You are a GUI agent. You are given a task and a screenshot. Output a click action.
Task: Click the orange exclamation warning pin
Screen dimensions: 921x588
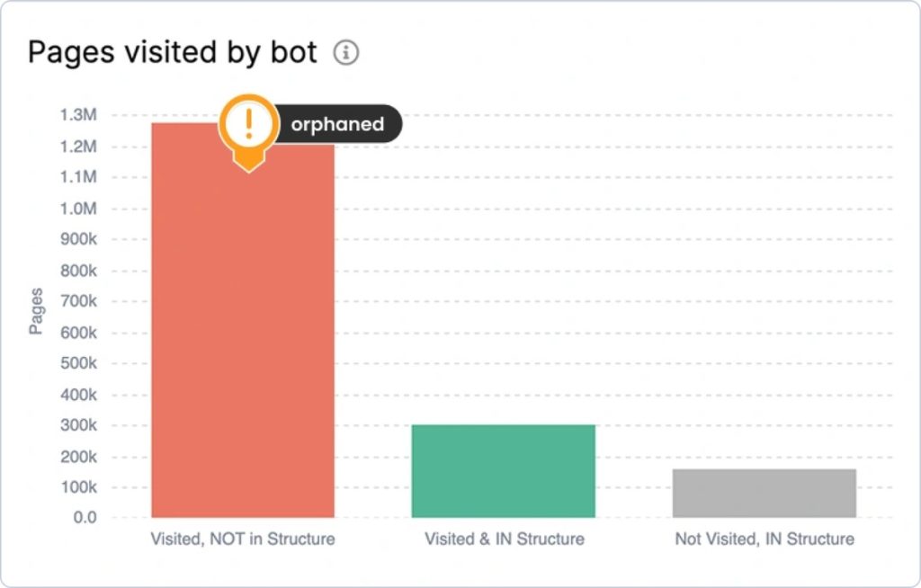click(x=248, y=125)
